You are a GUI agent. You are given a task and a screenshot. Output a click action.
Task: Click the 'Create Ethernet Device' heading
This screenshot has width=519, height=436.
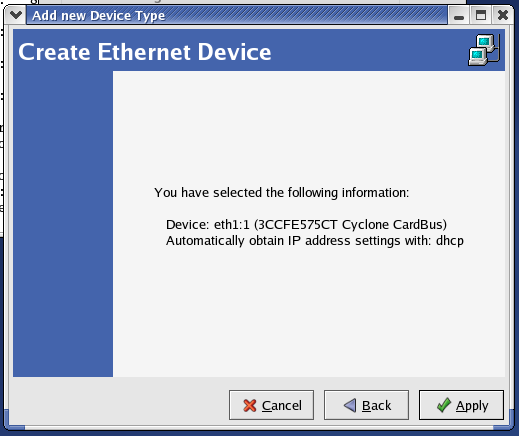pyautogui.click(x=145, y=52)
